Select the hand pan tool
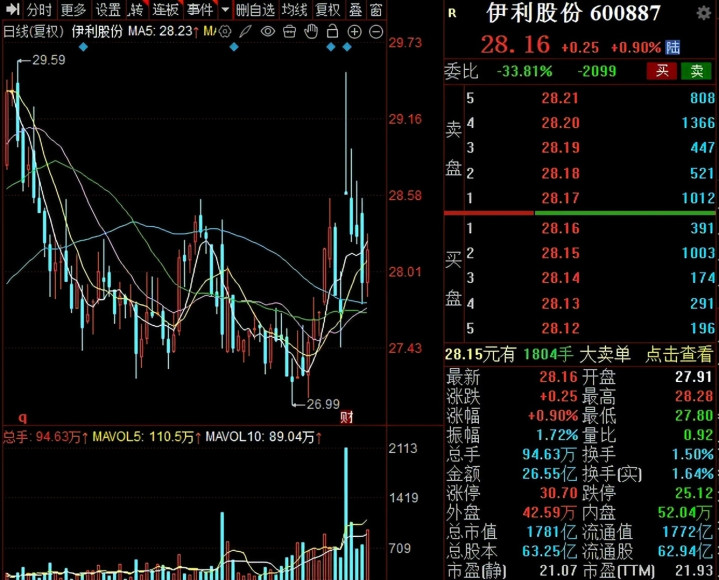The image size is (719, 580). [x=311, y=32]
